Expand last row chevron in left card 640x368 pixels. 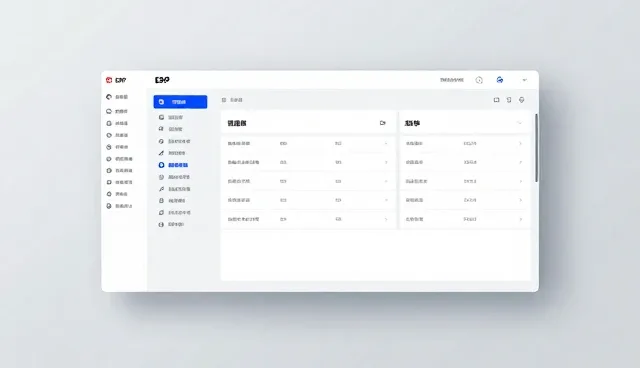pos(386,219)
